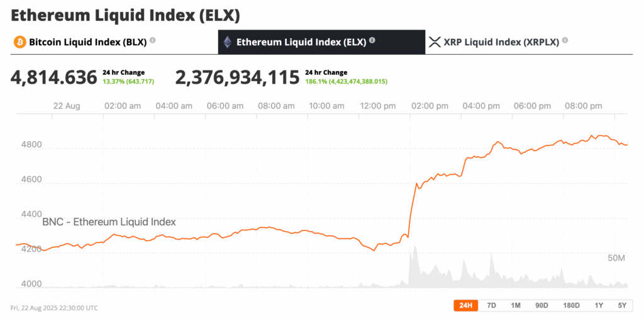This screenshot has width=644, height=321.
Task: Click info icon beside XRP Liquid Index
Action: (x=565, y=41)
